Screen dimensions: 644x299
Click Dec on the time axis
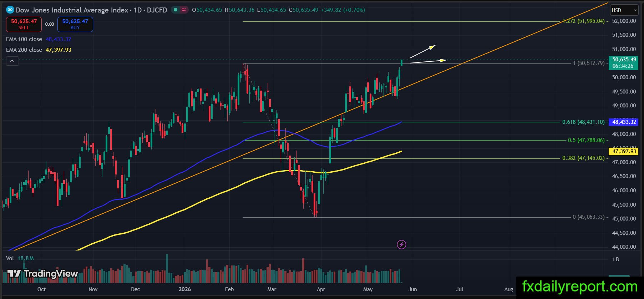click(x=136, y=289)
